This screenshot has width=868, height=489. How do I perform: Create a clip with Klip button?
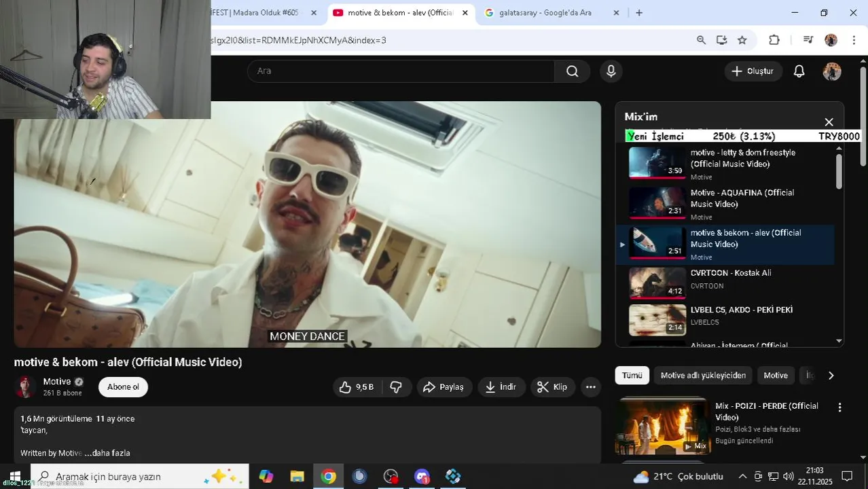pos(552,387)
